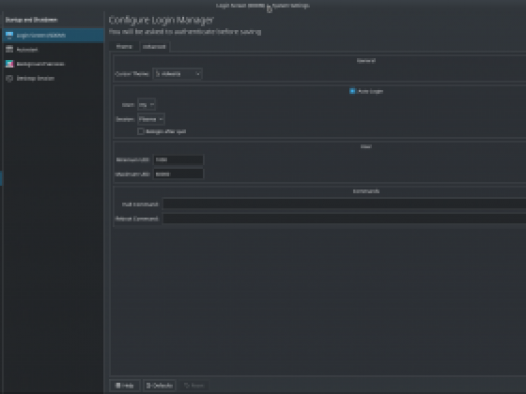Open the Autostart sidebar icon

9,50
